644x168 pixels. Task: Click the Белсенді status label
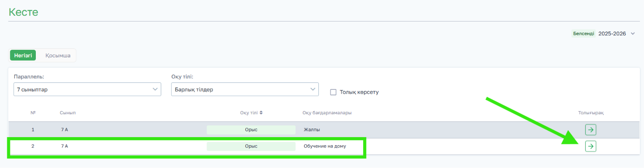[x=584, y=34]
